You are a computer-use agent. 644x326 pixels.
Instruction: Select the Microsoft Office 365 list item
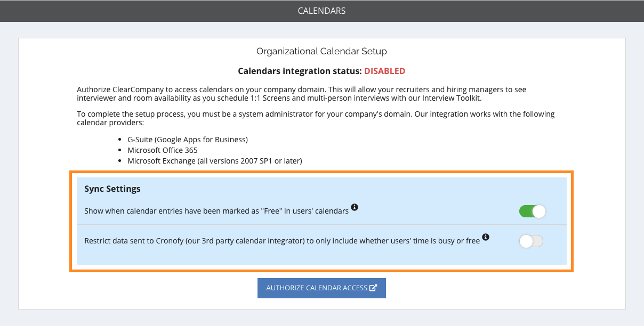point(163,150)
